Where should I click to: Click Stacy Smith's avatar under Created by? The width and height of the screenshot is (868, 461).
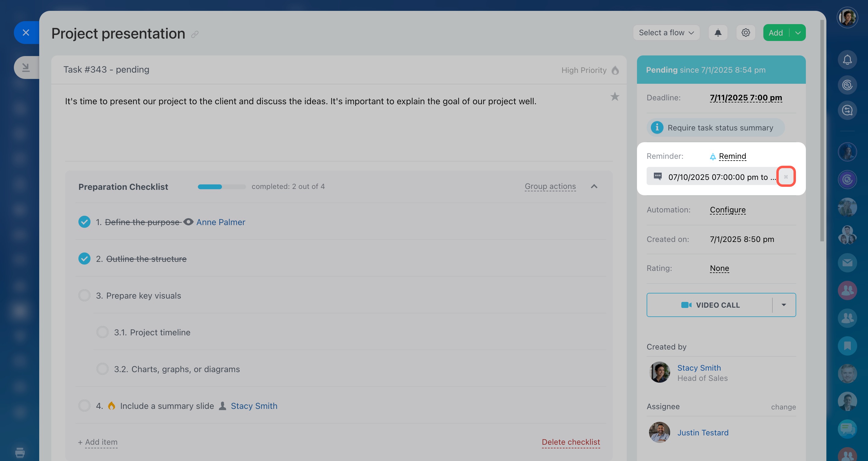tap(659, 372)
